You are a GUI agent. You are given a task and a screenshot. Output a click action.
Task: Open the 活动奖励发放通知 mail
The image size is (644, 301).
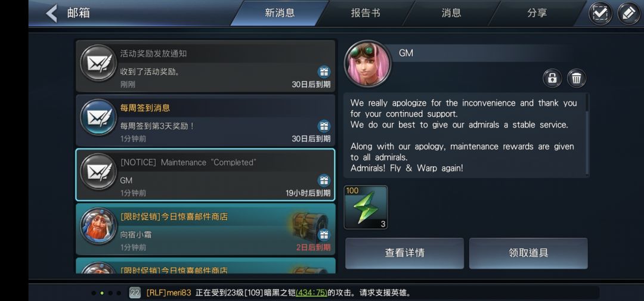tap(205, 66)
